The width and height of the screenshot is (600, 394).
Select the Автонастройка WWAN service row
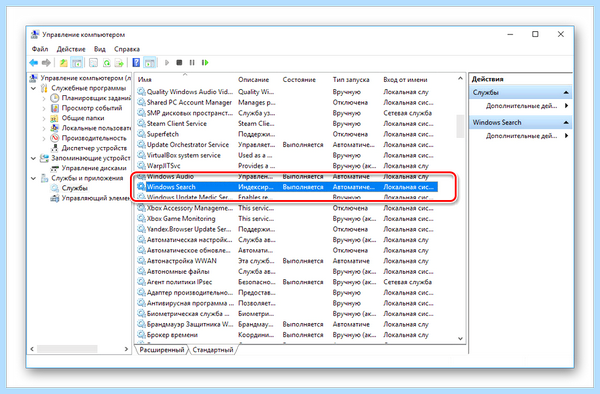coord(287,261)
